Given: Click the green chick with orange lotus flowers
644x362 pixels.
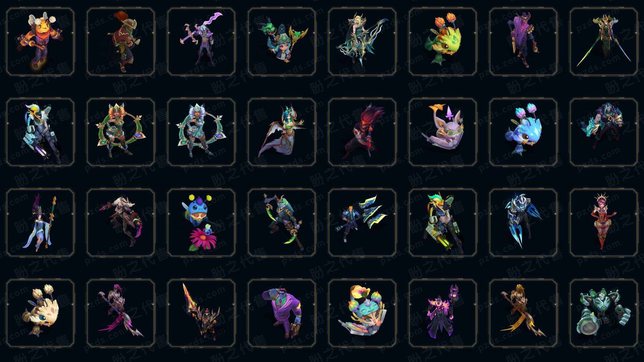Looking at the screenshot, I should pyautogui.click(x=443, y=42).
